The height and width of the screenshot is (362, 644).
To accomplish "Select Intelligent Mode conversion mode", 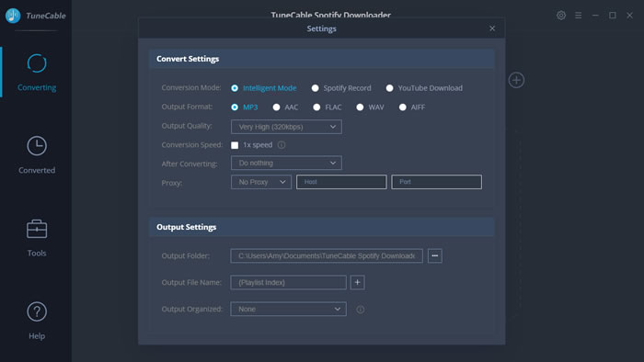I will coord(235,88).
